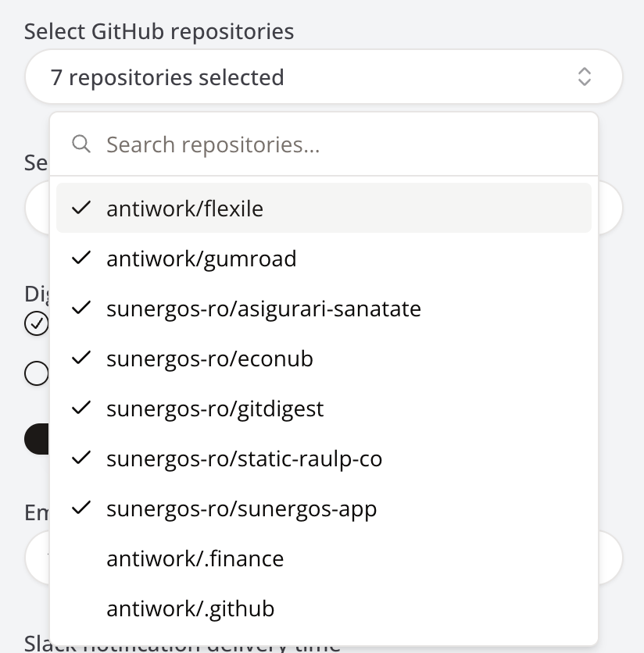Click the dark button behind the dropdown
The height and width of the screenshot is (653, 644).
click(x=36, y=439)
